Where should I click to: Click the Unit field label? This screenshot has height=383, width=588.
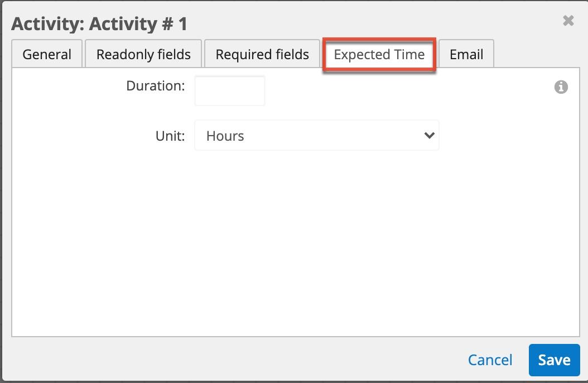pos(170,135)
